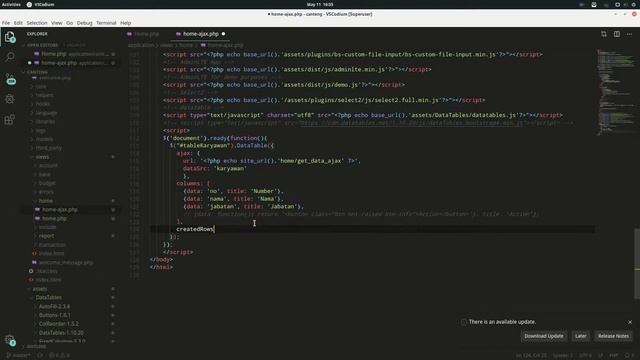
Task: Open the editor More Actions ellipsis
Action: [629, 34]
